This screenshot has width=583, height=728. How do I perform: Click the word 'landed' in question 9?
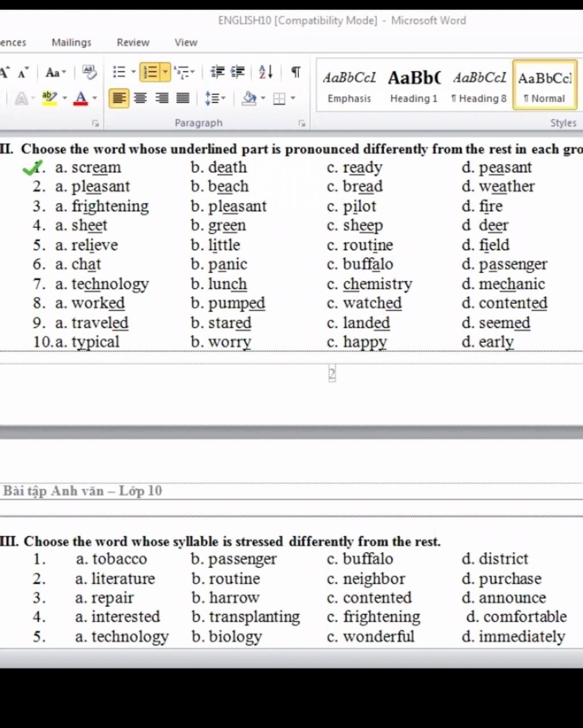point(366,322)
